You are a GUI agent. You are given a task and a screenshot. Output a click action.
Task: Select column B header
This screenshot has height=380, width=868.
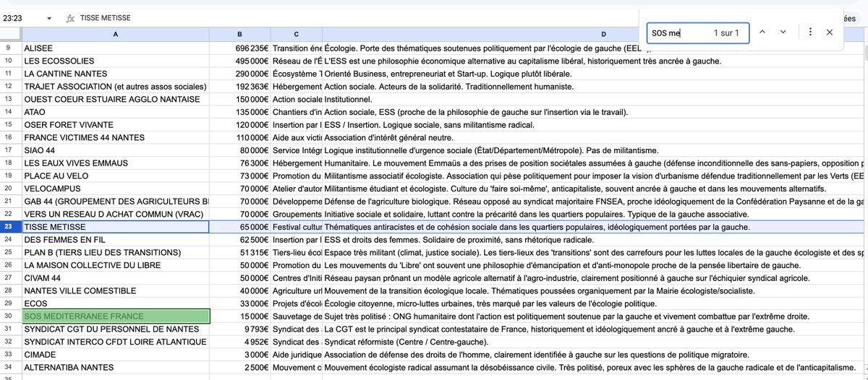(x=240, y=34)
